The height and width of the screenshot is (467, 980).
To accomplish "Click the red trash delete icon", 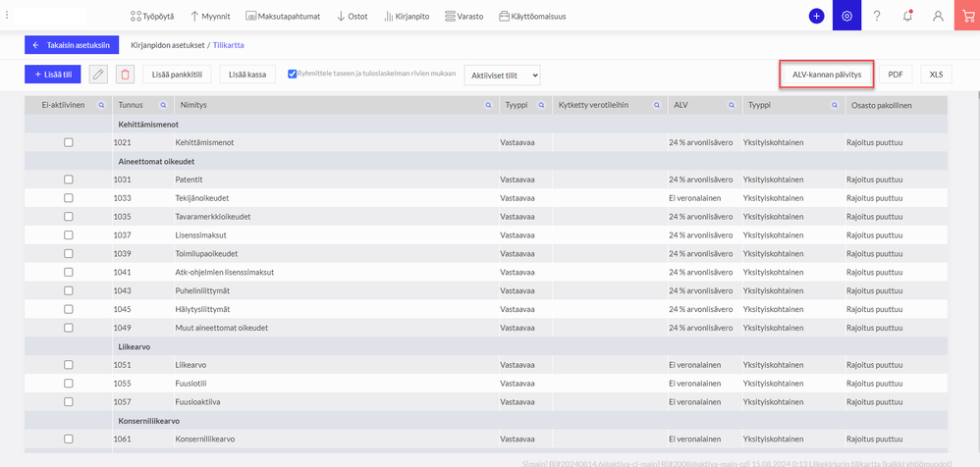I will pos(125,75).
